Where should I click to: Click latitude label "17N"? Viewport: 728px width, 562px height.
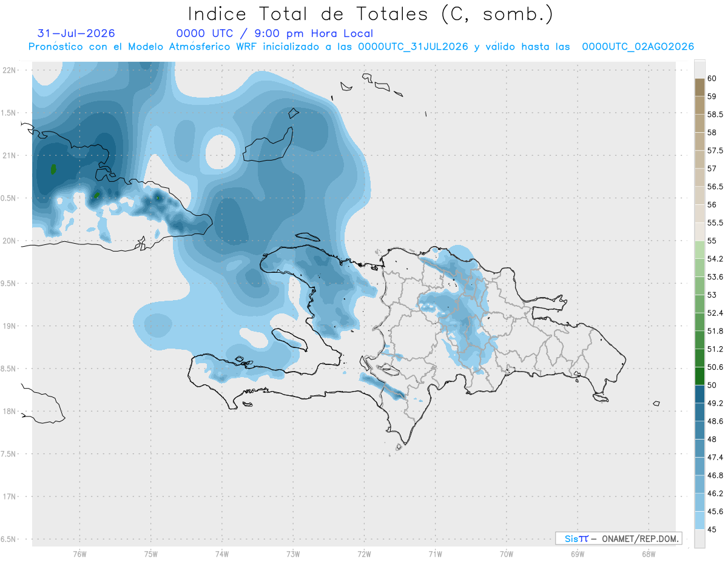(x=10, y=497)
